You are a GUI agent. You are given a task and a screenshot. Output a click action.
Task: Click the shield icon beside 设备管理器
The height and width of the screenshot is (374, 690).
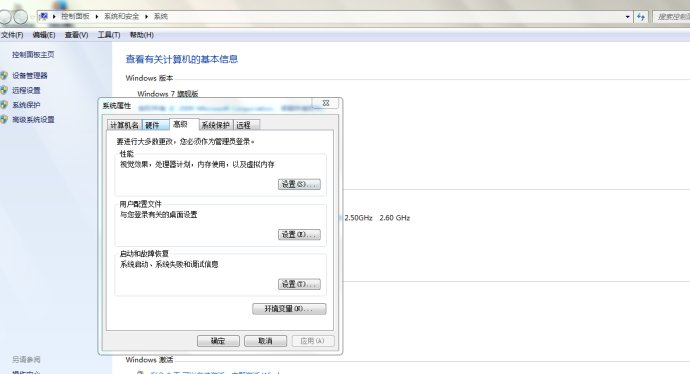click(x=4, y=76)
